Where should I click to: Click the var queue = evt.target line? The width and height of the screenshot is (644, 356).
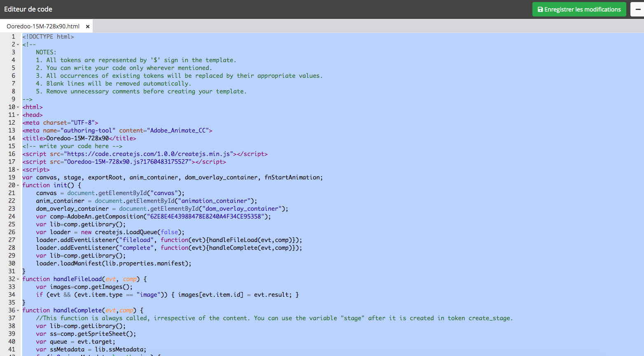point(76,342)
